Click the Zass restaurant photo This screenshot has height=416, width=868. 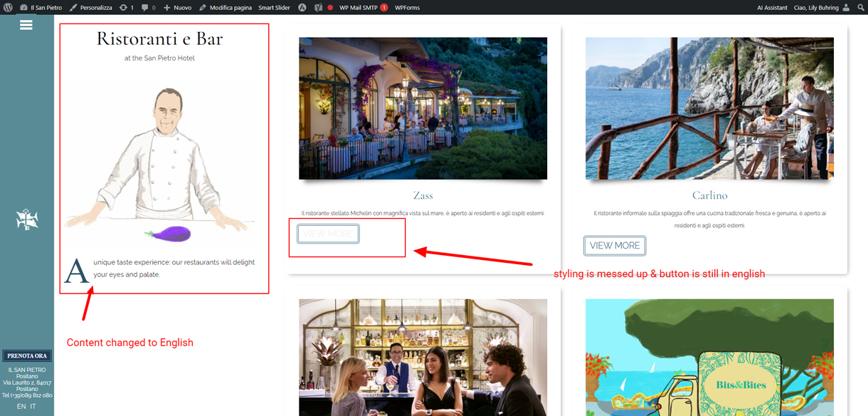[x=423, y=108]
